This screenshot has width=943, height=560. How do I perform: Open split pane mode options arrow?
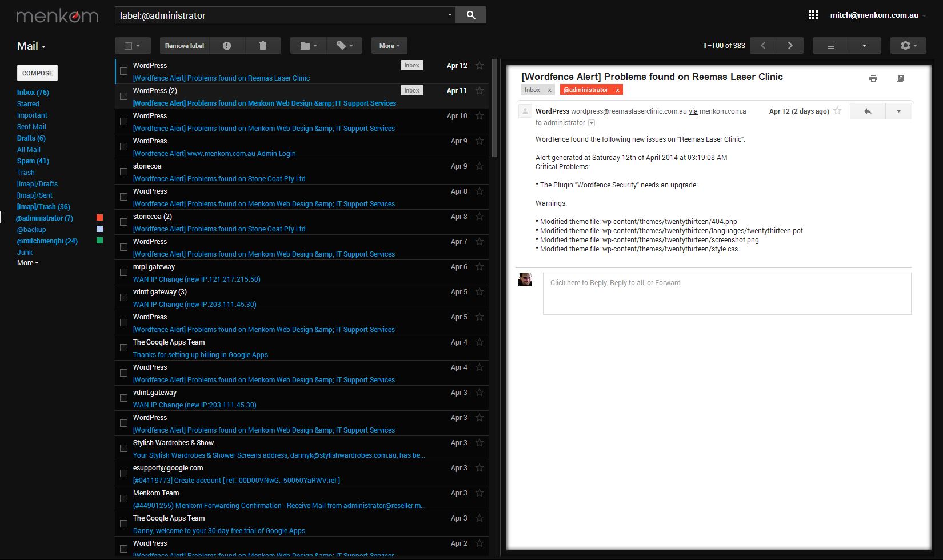pyautogui.click(x=864, y=46)
